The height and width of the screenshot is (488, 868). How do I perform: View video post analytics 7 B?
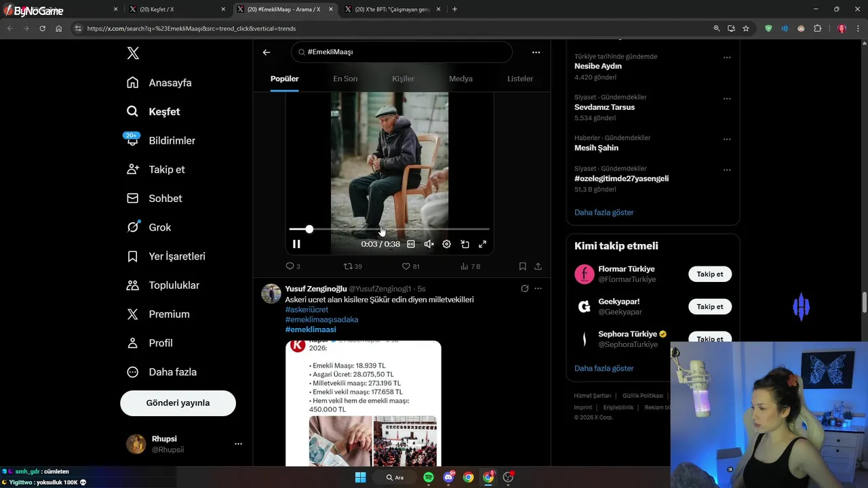pos(471,266)
